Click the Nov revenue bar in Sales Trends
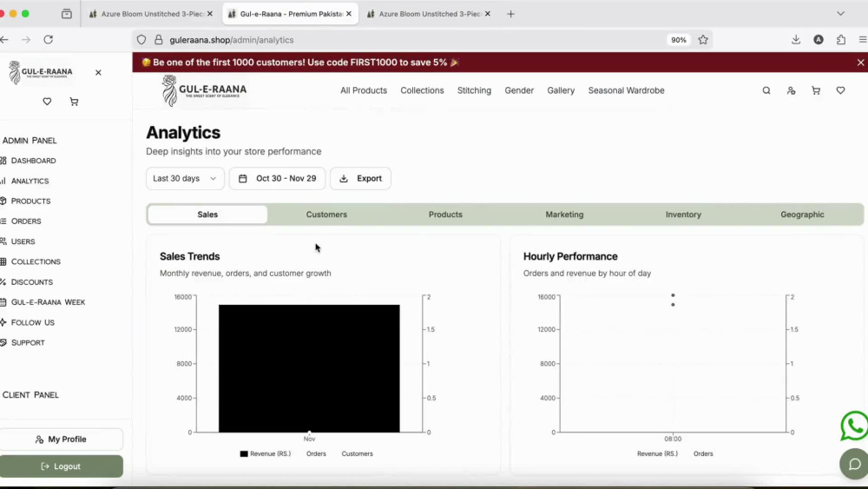Viewport: 868px width, 489px height. pyautogui.click(x=309, y=368)
